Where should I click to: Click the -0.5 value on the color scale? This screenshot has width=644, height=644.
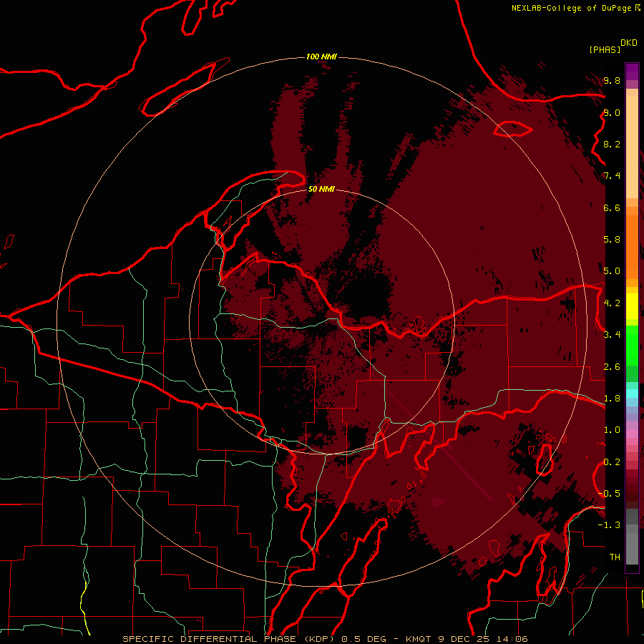[x=609, y=494]
